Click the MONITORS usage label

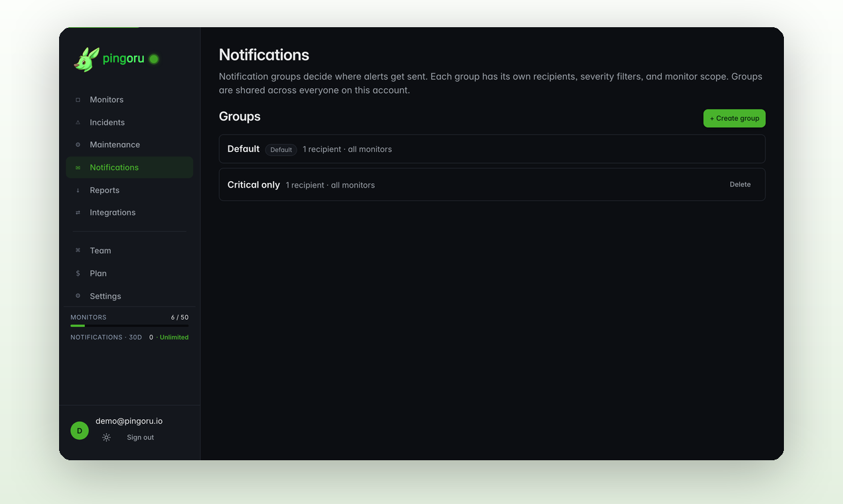pos(88,318)
